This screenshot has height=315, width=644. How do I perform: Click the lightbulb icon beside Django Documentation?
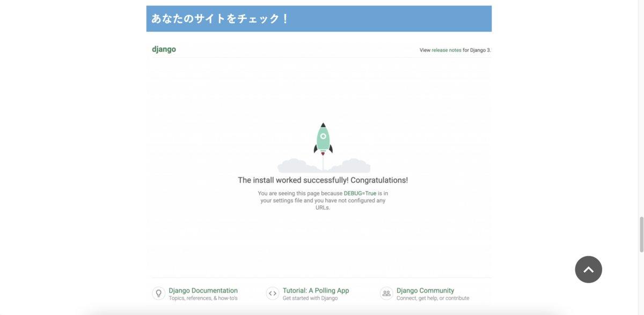click(158, 293)
